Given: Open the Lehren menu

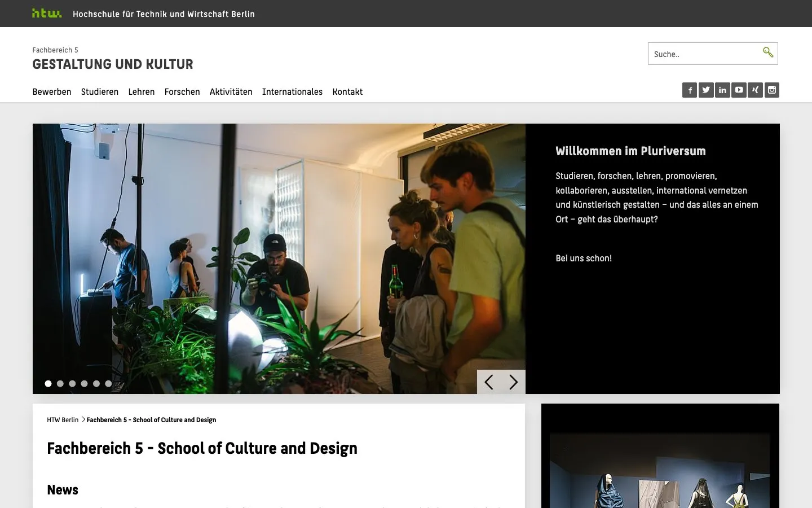Looking at the screenshot, I should tap(142, 91).
